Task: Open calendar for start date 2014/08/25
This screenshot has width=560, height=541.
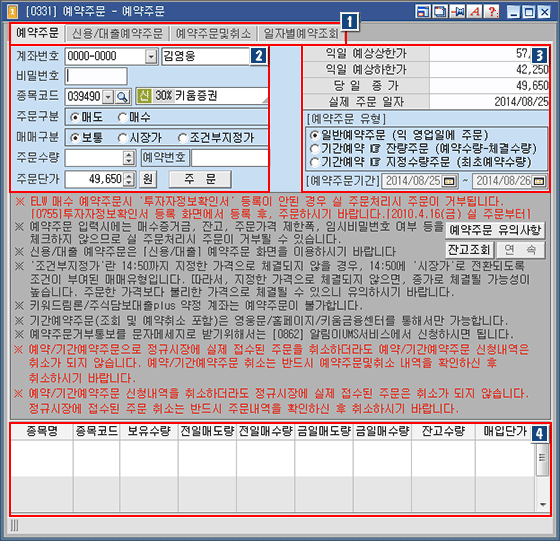Action: (x=449, y=181)
